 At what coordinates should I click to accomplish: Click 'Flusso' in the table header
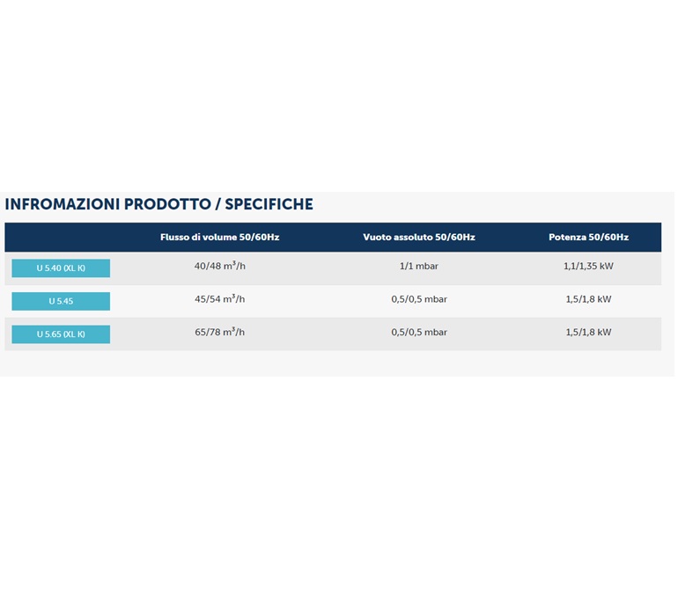[174, 238]
